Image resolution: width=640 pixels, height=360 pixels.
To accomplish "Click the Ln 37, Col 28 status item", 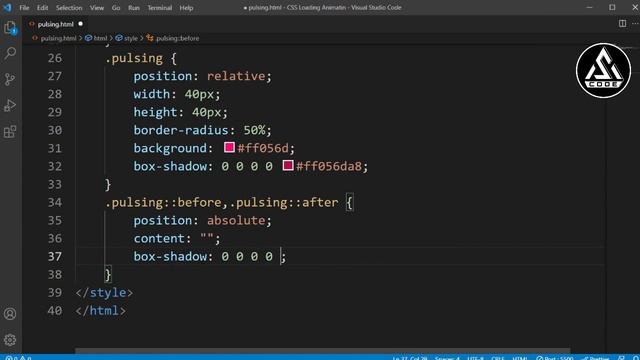I will click(410, 358).
